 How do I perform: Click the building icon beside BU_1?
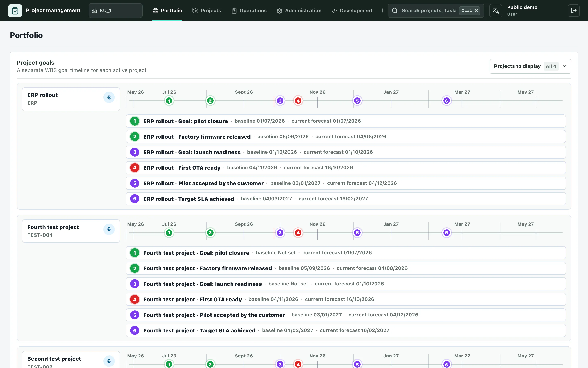click(95, 11)
